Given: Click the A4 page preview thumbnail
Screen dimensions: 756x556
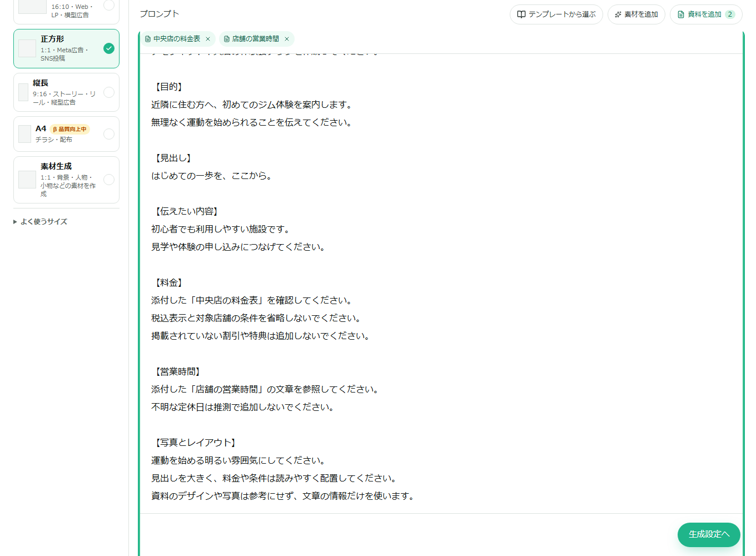Looking at the screenshot, I should pyautogui.click(x=24, y=134).
